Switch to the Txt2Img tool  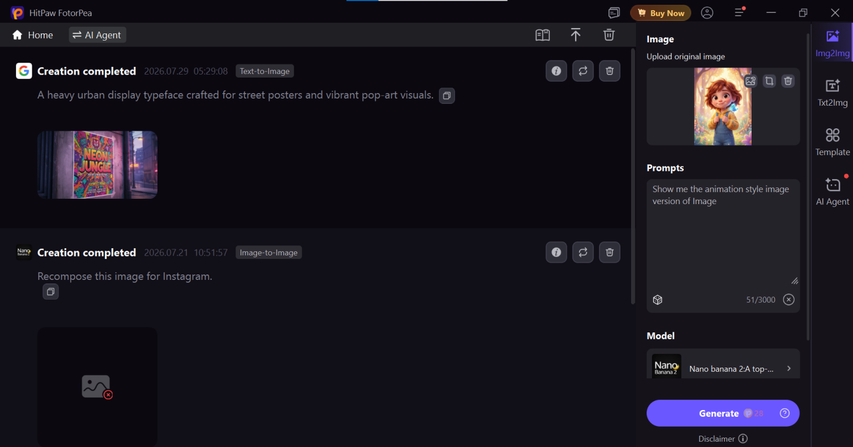tap(832, 92)
